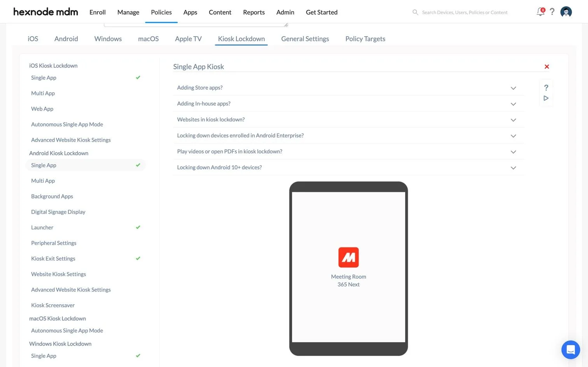Play the tutorial video icon
Viewport: 588px width, 367px height.
[546, 98]
